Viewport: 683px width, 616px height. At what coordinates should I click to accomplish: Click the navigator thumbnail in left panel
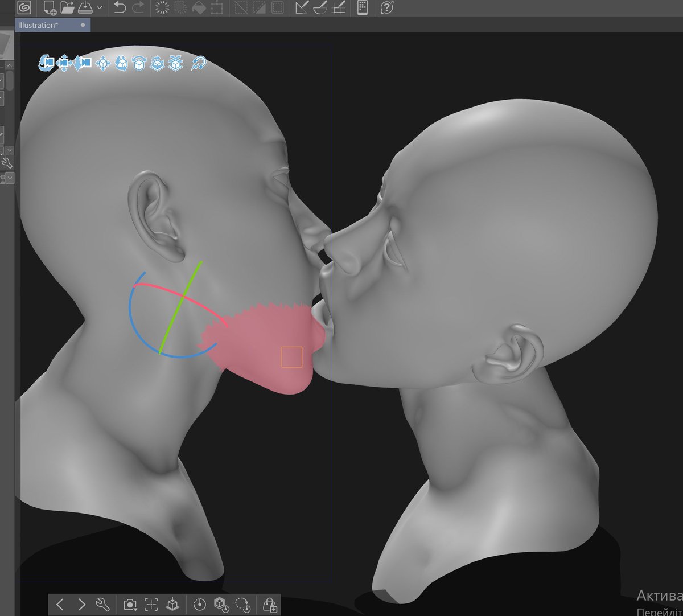click(7, 46)
